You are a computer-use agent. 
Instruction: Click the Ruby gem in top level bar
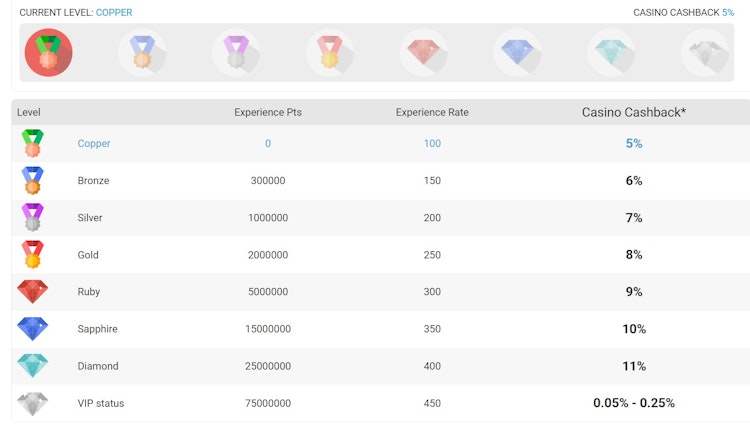click(x=424, y=53)
